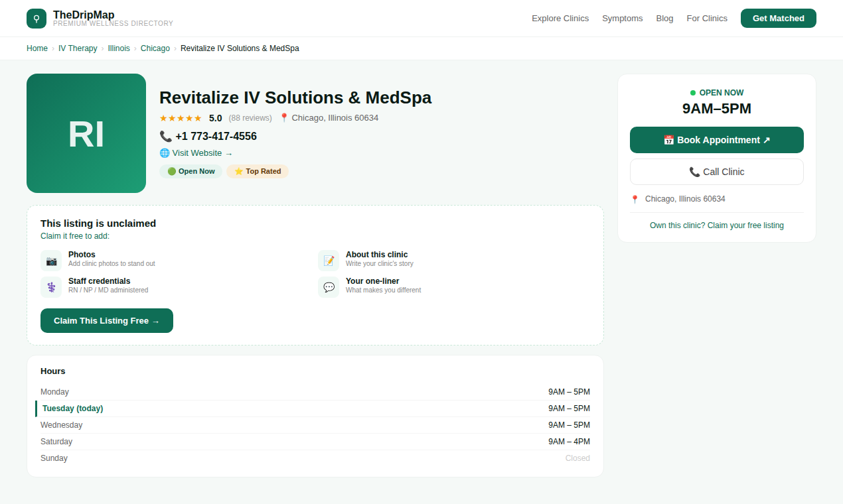Click the Staff credentials item title
This screenshot has height=504, width=843.
100,281
